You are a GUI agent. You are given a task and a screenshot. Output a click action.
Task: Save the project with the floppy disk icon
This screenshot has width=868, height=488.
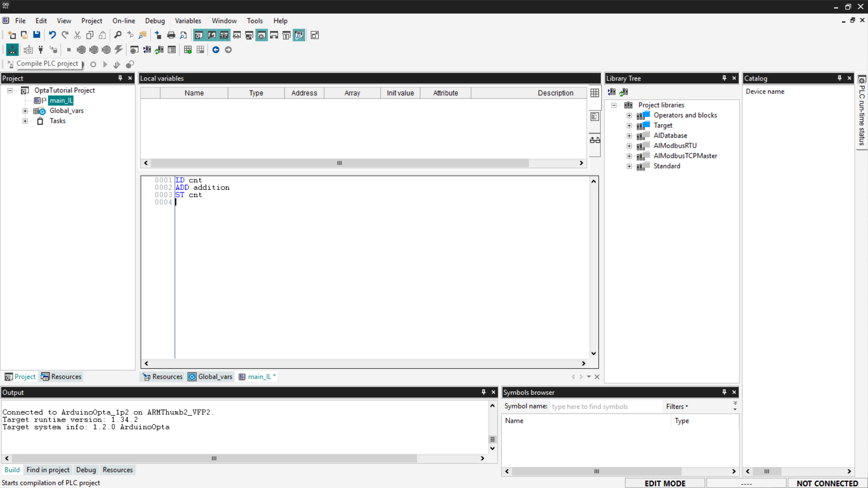click(37, 35)
